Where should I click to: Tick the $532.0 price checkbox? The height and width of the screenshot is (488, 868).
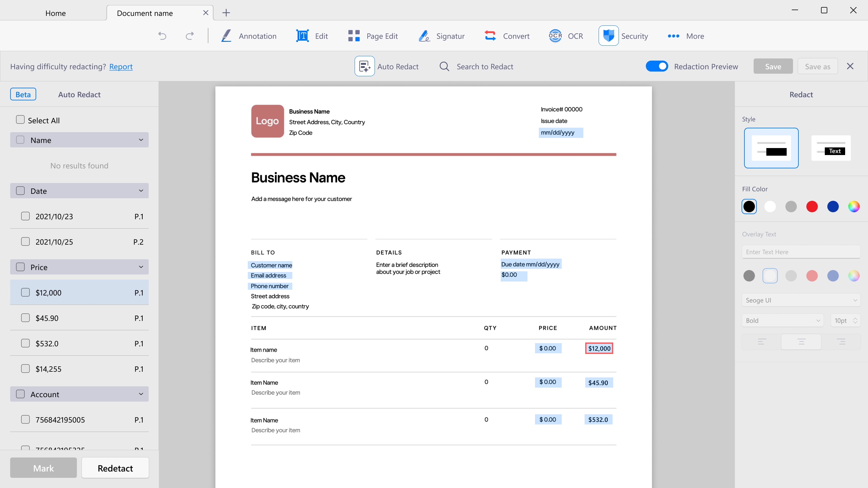point(25,343)
